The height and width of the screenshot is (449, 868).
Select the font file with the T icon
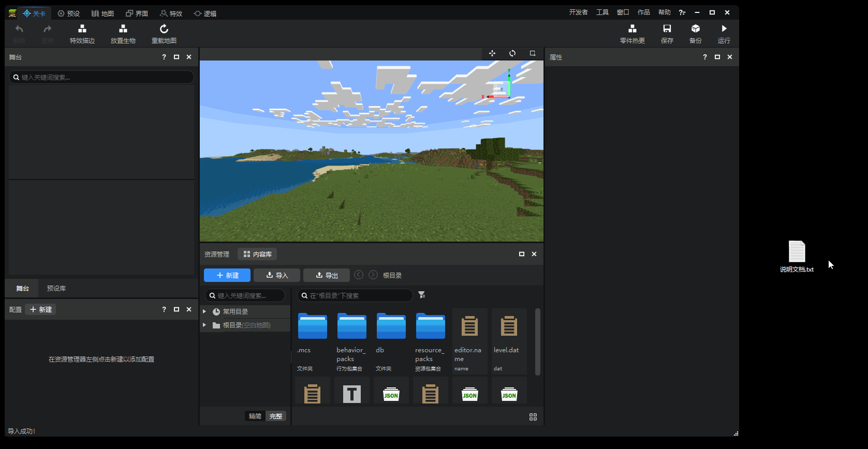point(352,391)
